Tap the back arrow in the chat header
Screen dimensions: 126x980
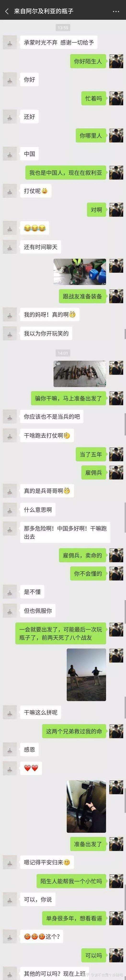[6, 11]
